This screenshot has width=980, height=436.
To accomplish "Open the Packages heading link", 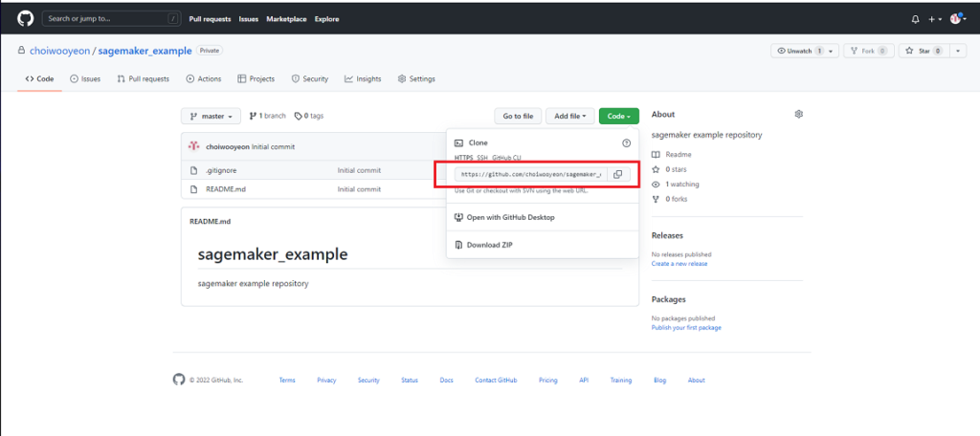I will coord(668,299).
